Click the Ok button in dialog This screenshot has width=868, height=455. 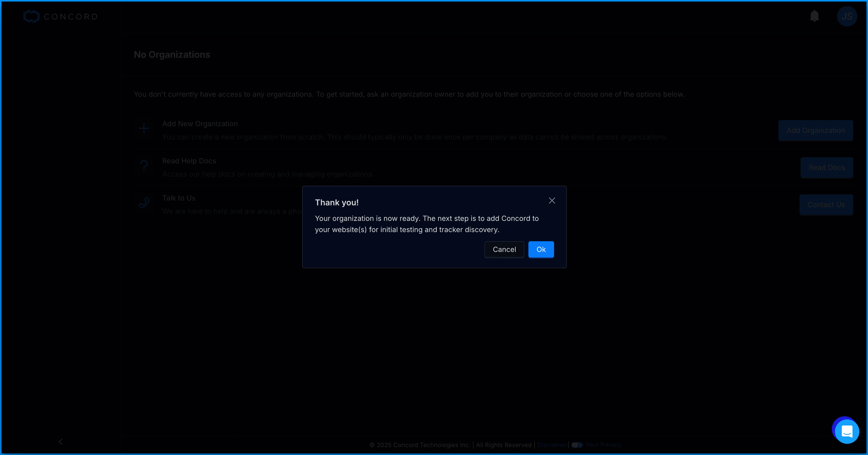[x=541, y=249]
